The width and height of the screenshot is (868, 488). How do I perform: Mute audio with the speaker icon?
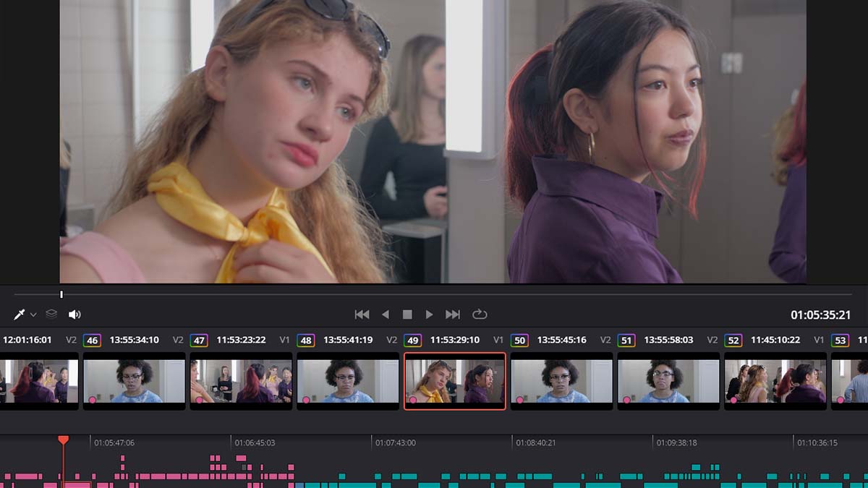click(x=75, y=314)
